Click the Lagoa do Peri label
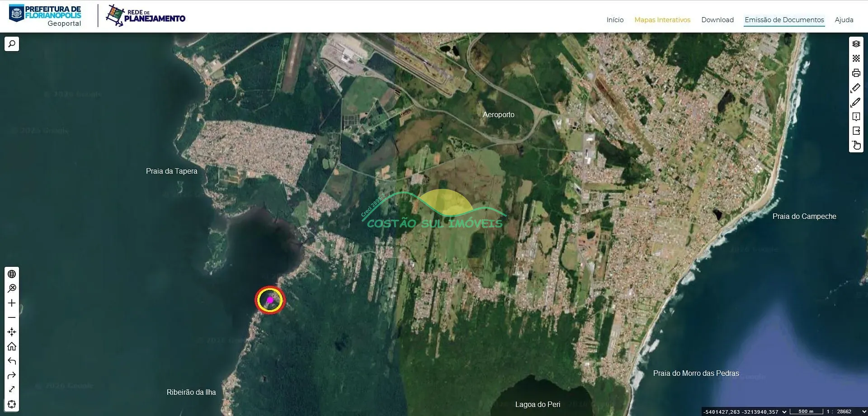 (x=538, y=405)
